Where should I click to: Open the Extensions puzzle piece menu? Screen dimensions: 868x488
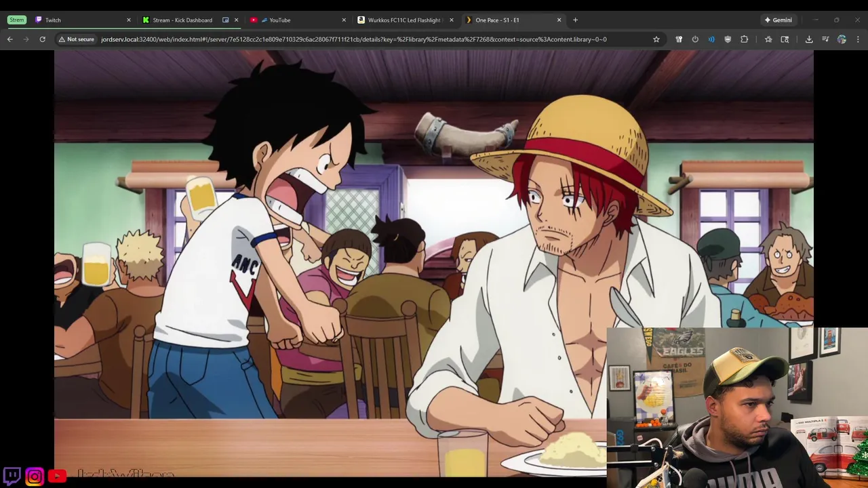pyautogui.click(x=744, y=39)
